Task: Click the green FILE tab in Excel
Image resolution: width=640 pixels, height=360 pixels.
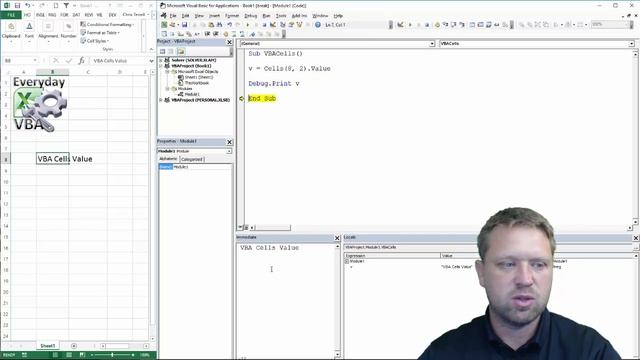Action: tap(11, 15)
